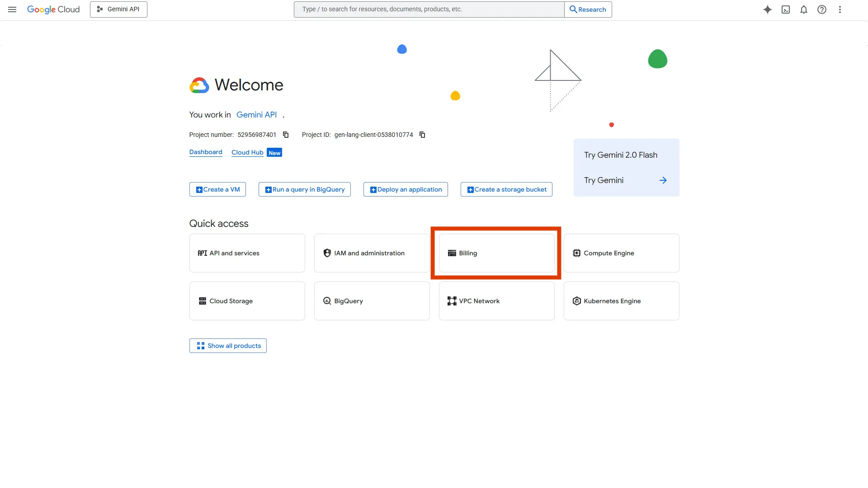
Task: Open the Dashboard link
Action: click(206, 152)
